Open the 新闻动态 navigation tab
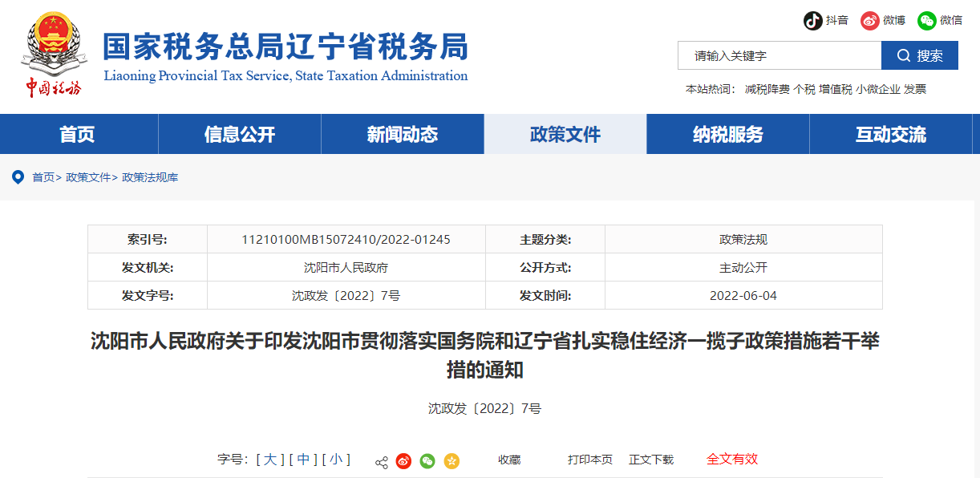 click(x=403, y=134)
